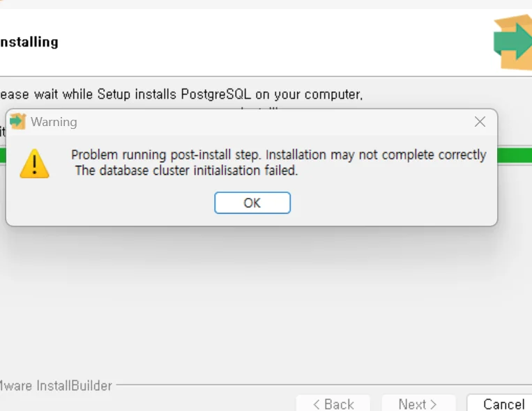532x411 pixels.
Task: Click the Installing heading
Action: pyautogui.click(x=29, y=42)
